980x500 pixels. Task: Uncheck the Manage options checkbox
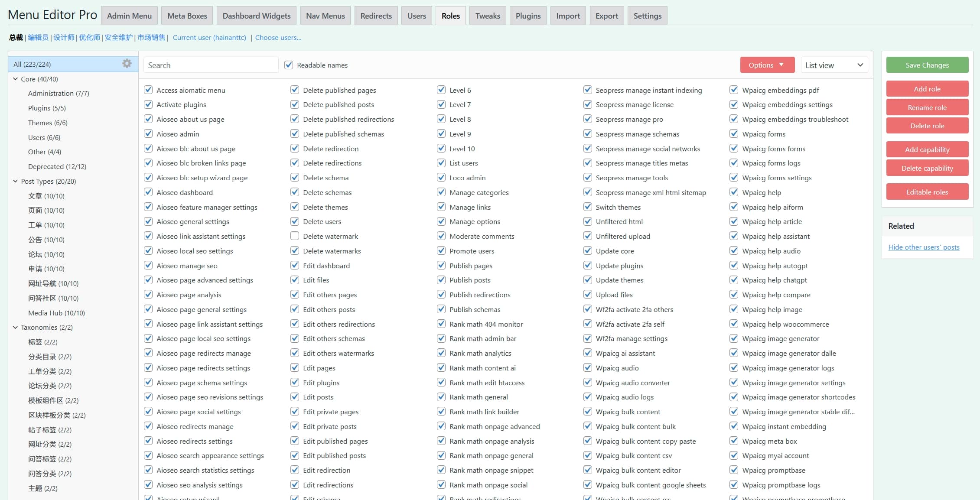441,221
